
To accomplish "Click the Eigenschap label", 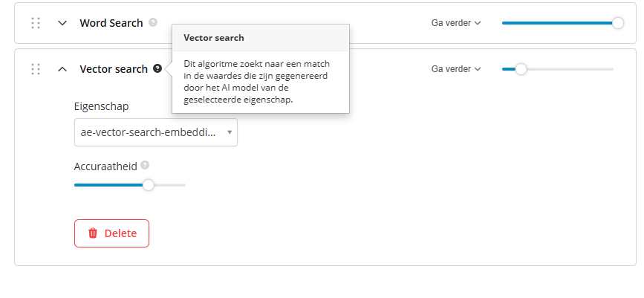I will [102, 106].
